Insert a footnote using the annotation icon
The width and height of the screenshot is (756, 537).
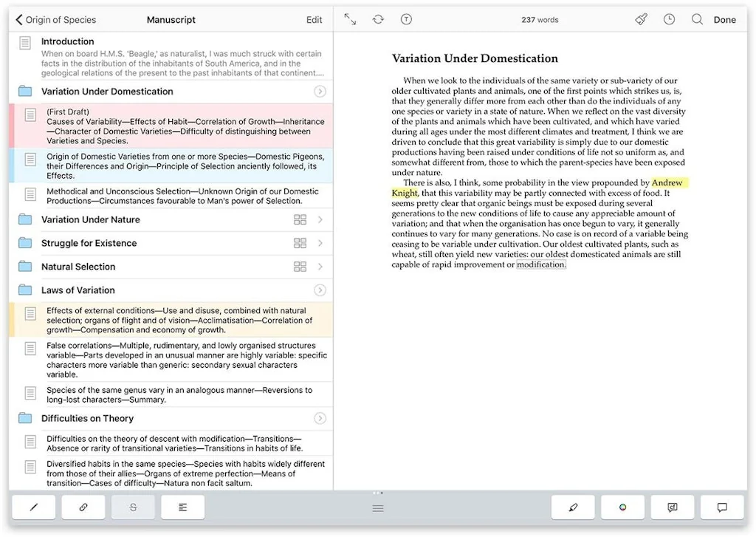tap(672, 507)
